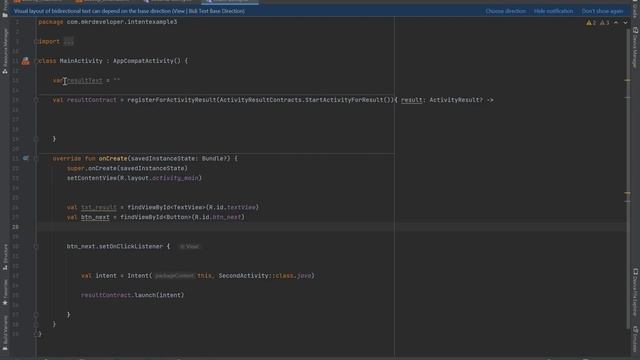Click Don't show again link

pos(602,11)
